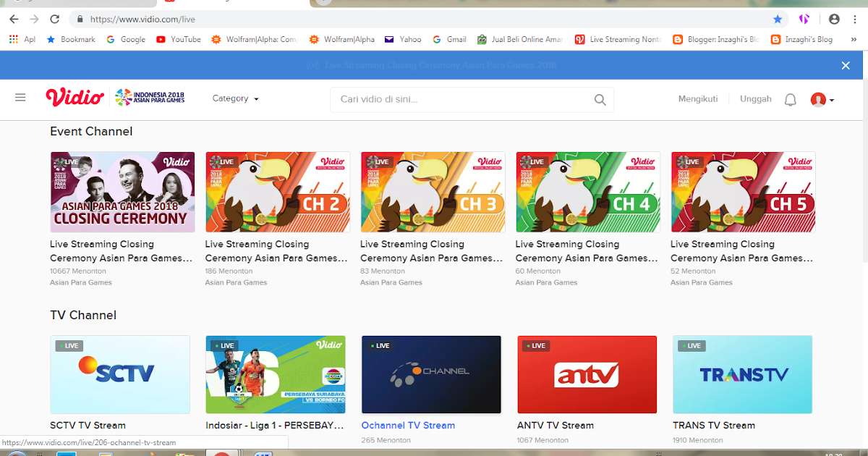Open the CH 4 event channel thumbnail
The image size is (868, 456).
588,192
